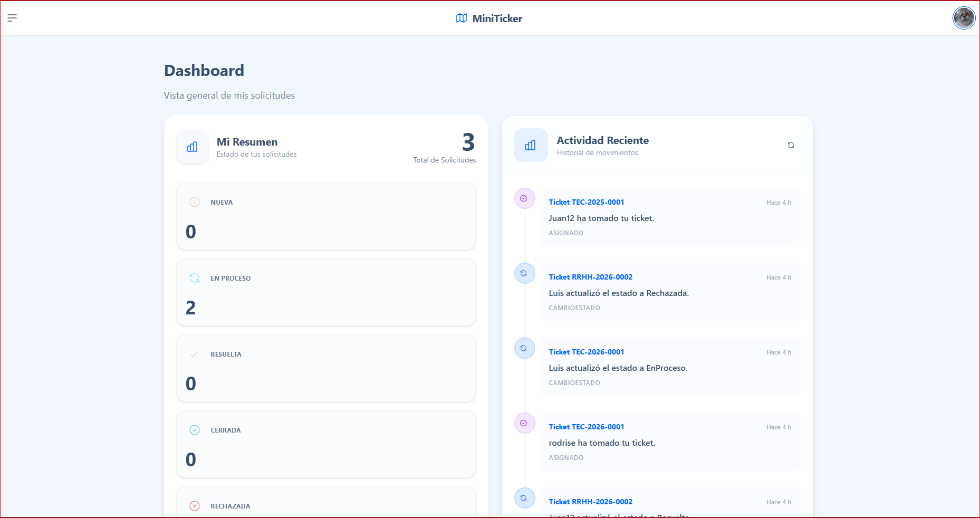Click the Resuelta checkmark icon
The height and width of the screenshot is (518, 980).
click(x=195, y=354)
